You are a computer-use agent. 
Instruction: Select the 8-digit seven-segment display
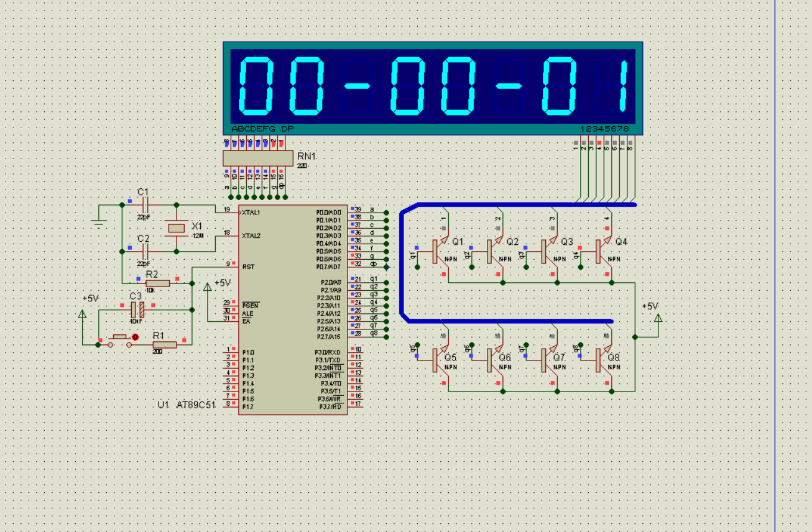(433, 88)
